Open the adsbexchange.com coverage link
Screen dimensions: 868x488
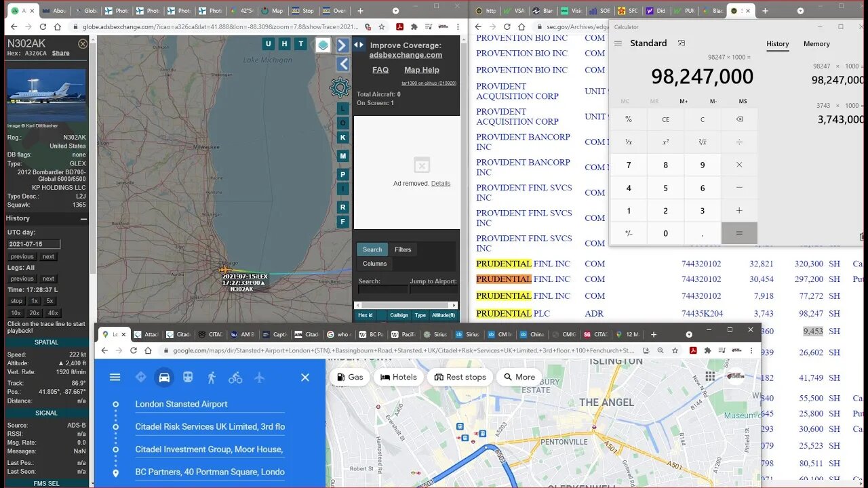(x=406, y=55)
